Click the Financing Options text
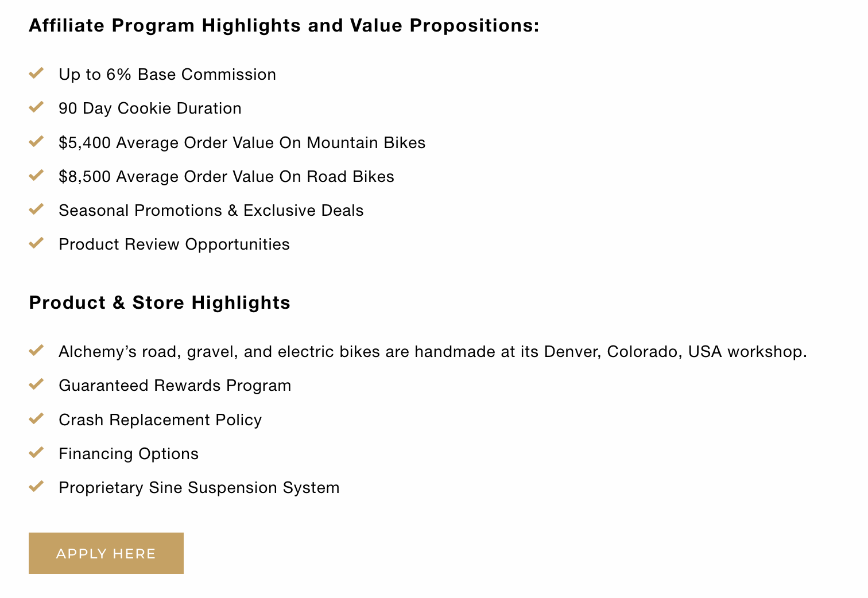This screenshot has height=598, width=868. [129, 454]
